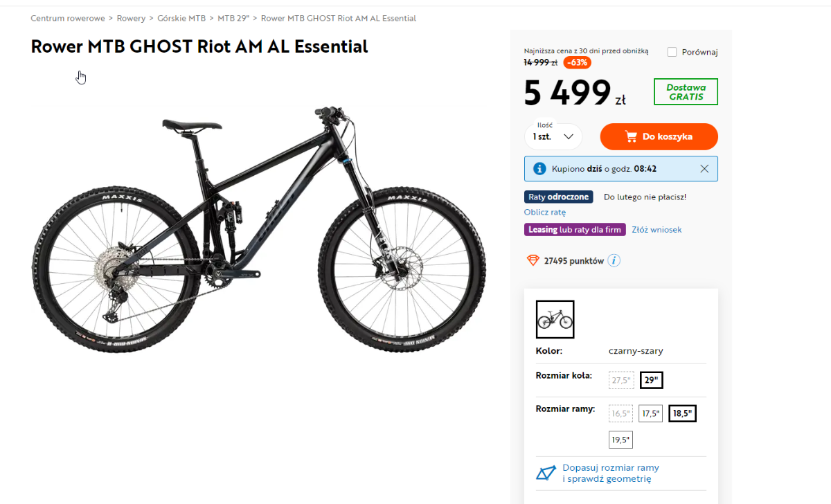831x504 pixels.
Task: Click the Złóż wniosek link
Action: [x=656, y=229]
